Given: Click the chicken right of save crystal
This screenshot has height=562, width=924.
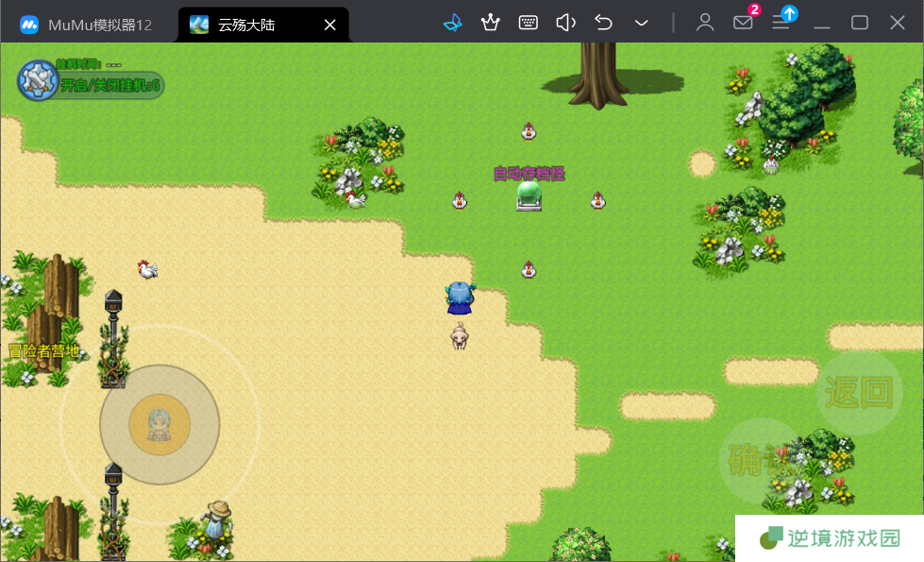Looking at the screenshot, I should [598, 200].
